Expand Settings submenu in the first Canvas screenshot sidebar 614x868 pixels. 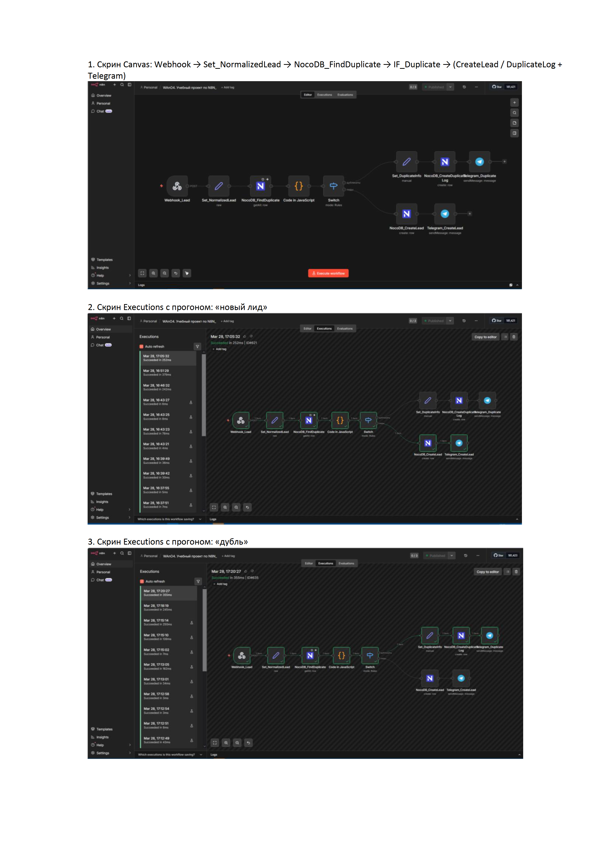(130, 283)
